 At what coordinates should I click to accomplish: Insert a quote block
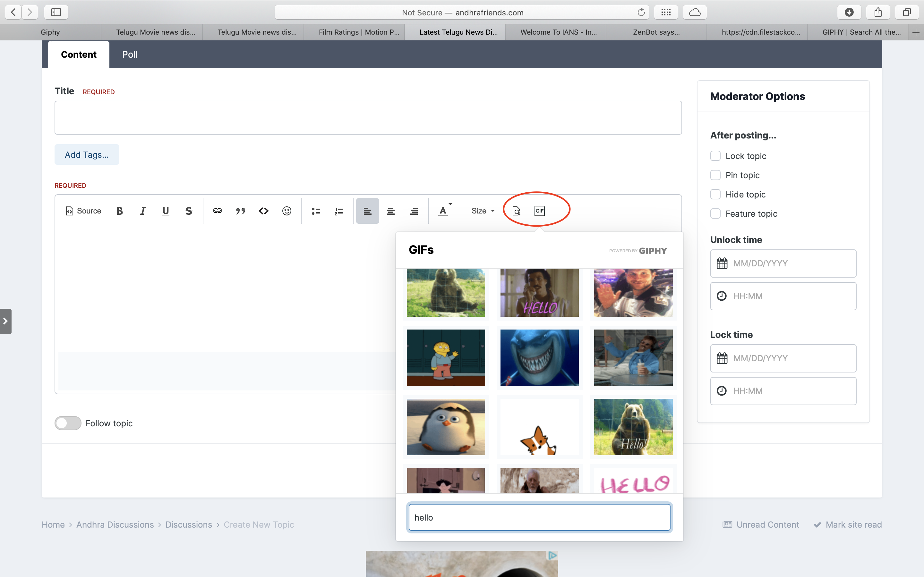tap(241, 211)
